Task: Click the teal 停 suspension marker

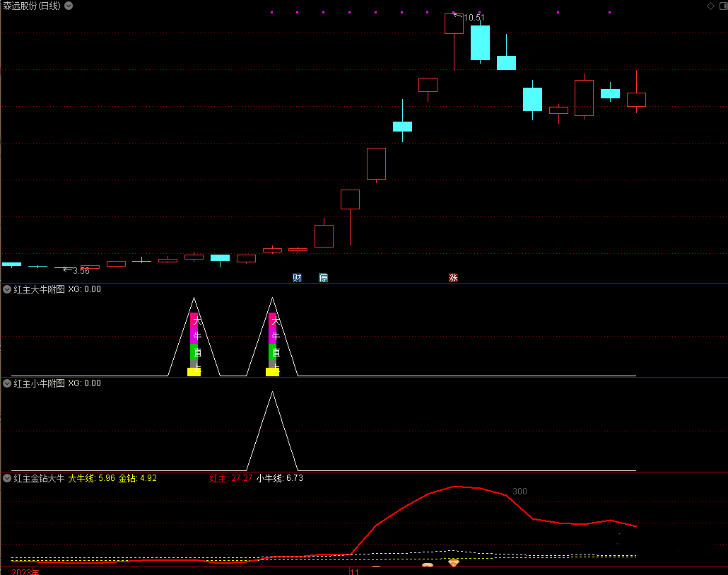Action: (323, 278)
